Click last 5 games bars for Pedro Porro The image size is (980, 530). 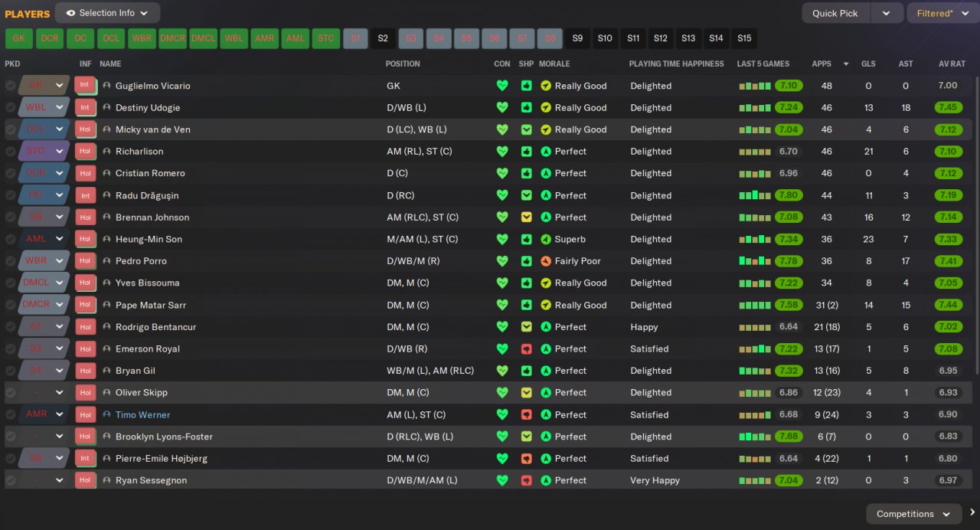click(755, 261)
